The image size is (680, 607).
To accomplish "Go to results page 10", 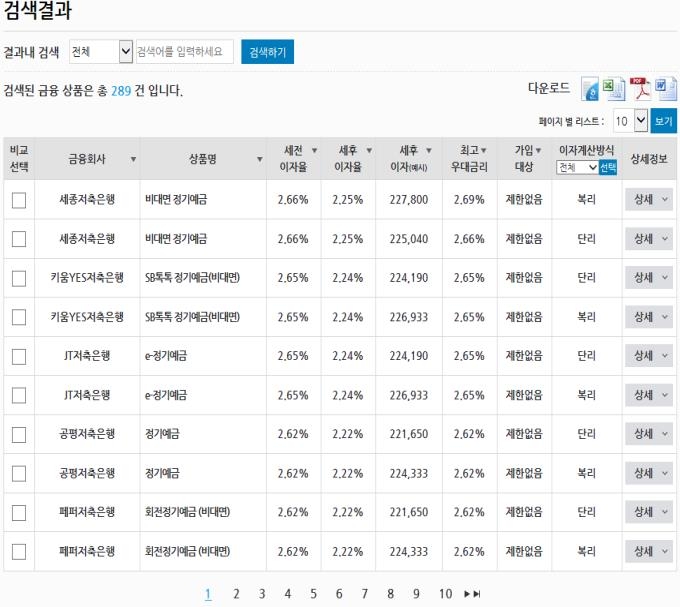I will 445,594.
